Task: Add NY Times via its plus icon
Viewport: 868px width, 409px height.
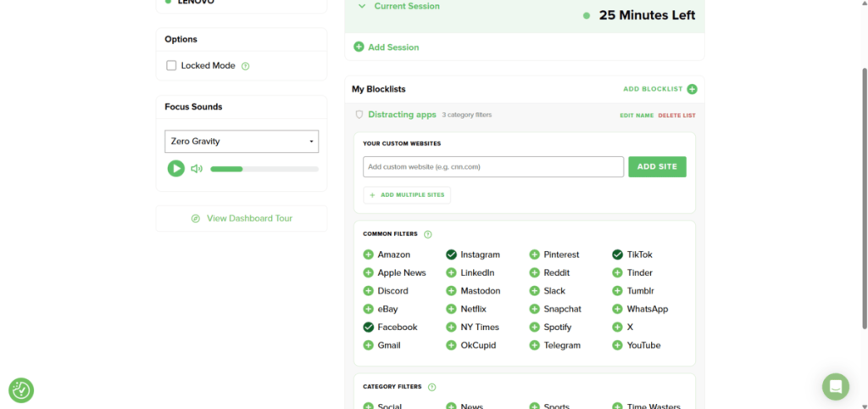Action: pos(451,327)
